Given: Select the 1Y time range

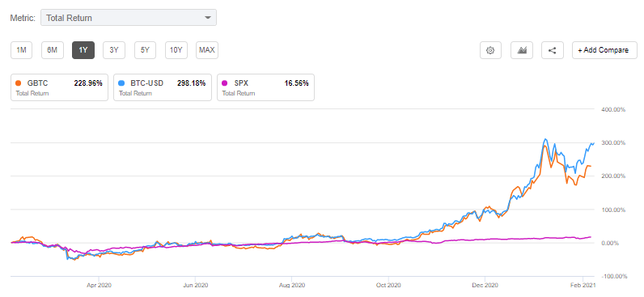Looking at the screenshot, I should click(83, 50).
